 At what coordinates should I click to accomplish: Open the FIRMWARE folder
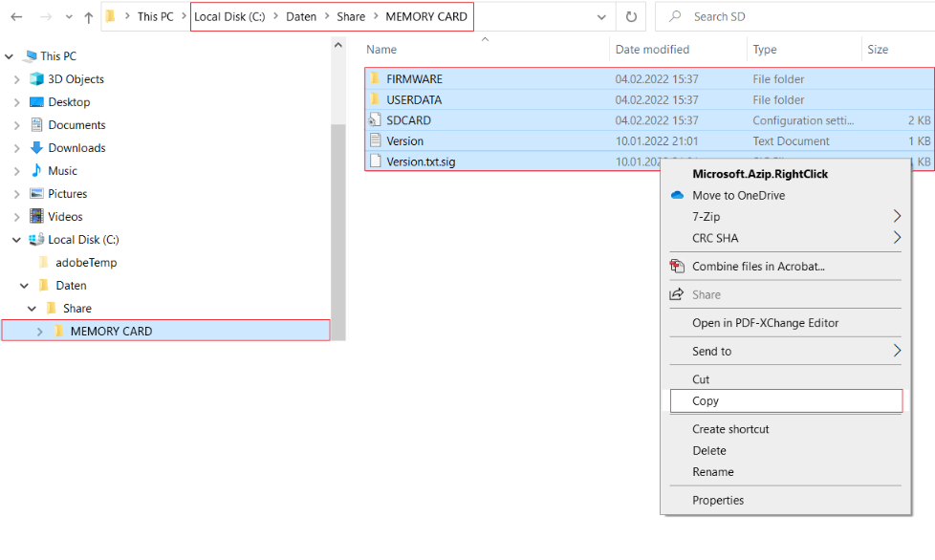414,79
